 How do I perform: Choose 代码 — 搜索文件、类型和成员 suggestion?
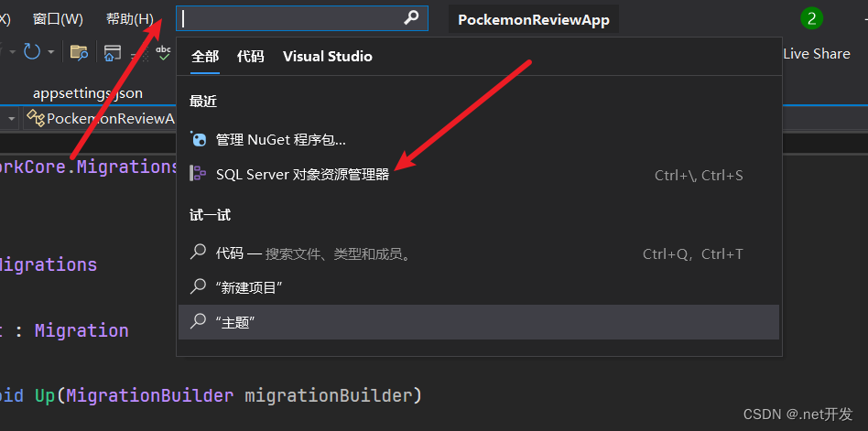(479, 253)
